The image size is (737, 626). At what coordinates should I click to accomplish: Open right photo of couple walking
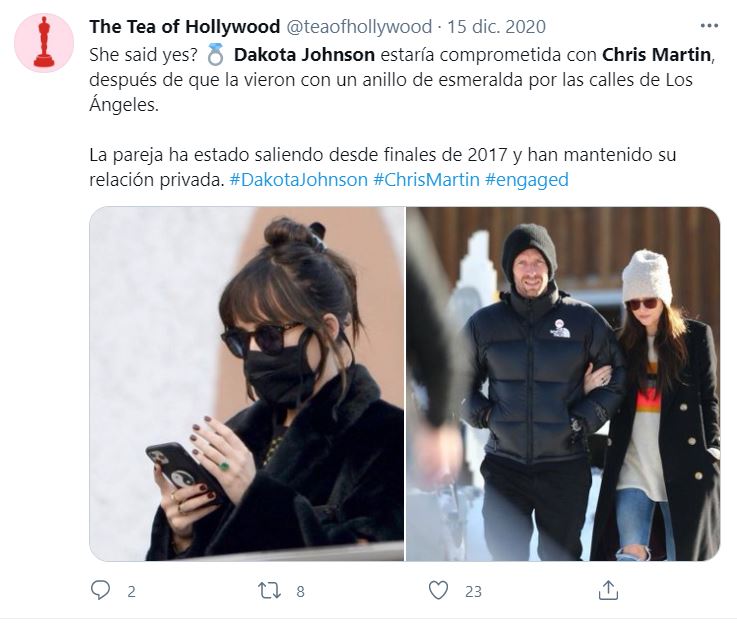(x=563, y=384)
